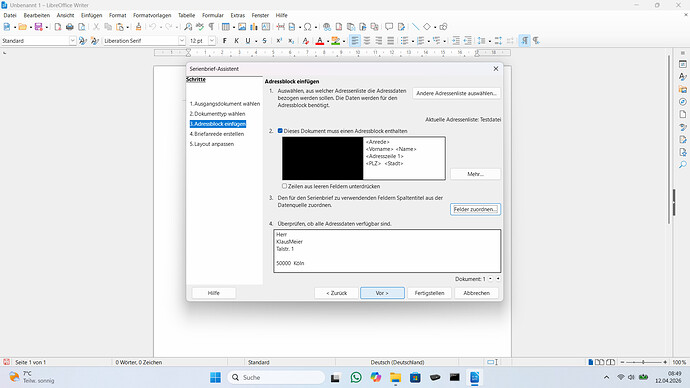Open the sidebar Navigator compass icon
Viewport: 690px width, 388px height.
tap(683, 102)
